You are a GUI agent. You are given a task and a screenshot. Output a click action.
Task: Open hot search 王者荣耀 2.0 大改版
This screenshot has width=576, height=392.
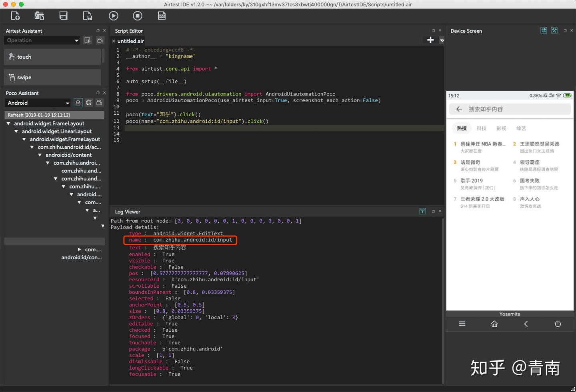pyautogui.click(x=482, y=199)
